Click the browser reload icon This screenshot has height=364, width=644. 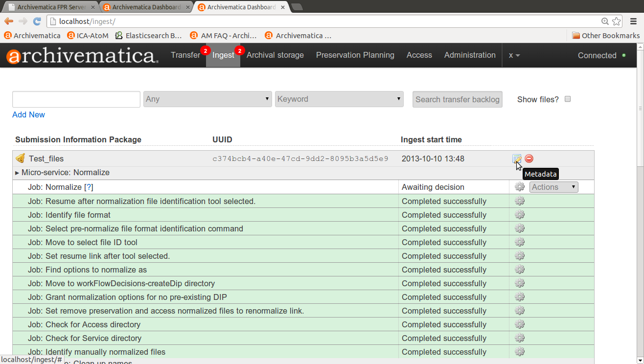coord(37,22)
